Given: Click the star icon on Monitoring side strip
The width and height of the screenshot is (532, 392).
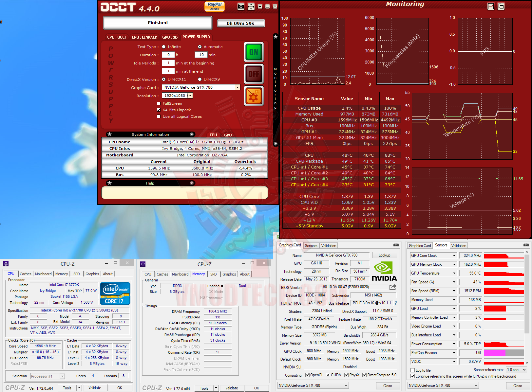Looking at the screenshot, I should [275, 37].
